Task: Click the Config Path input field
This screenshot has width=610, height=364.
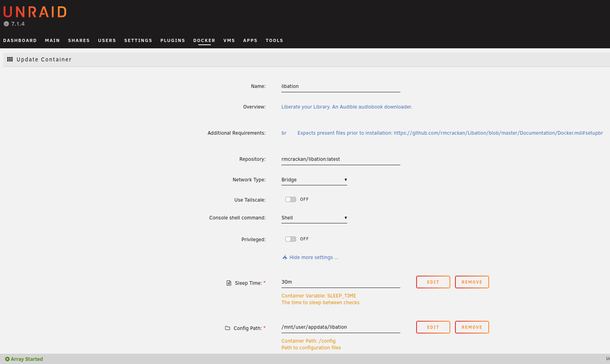Action: click(341, 327)
